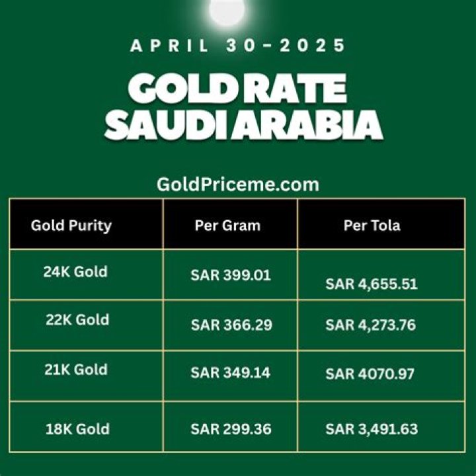Pick the SAR 4070.97 tola price
Viewport: 476px width, 476px height.
(x=370, y=374)
